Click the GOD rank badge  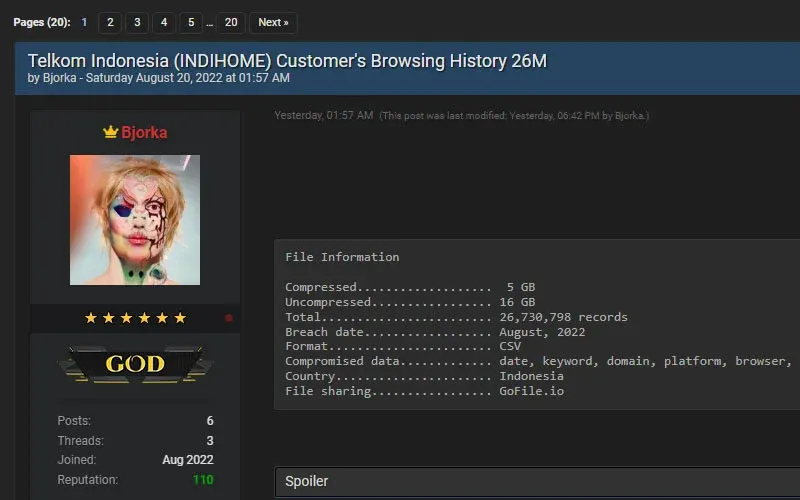click(x=135, y=364)
